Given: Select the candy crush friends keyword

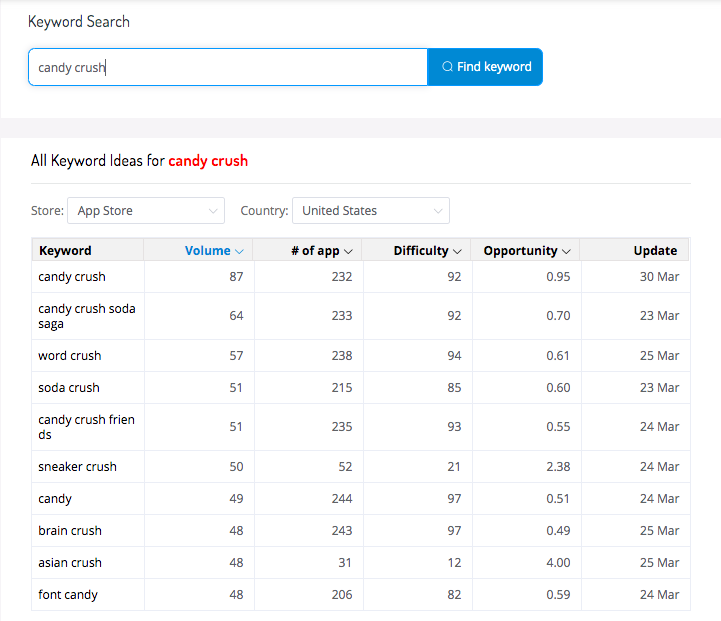Looking at the screenshot, I should click(86, 427).
